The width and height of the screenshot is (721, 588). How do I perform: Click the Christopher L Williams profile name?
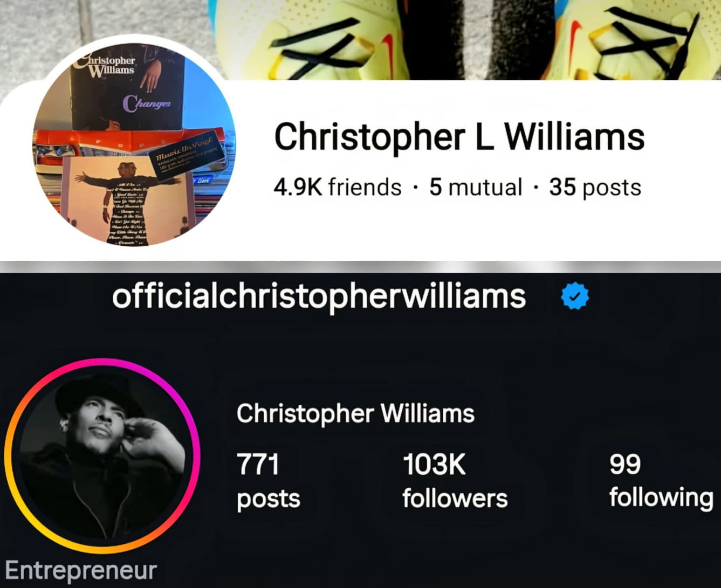[x=459, y=136]
